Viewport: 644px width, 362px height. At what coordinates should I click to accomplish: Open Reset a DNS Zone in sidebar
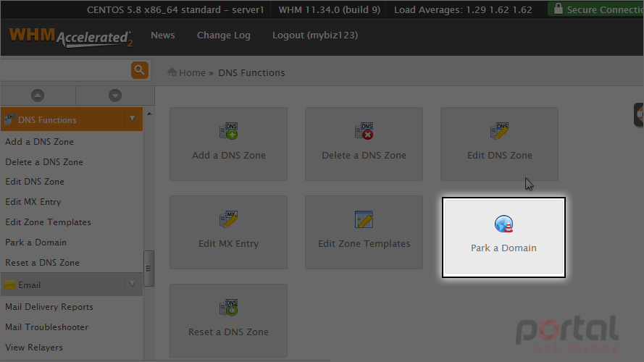pyautogui.click(x=42, y=263)
